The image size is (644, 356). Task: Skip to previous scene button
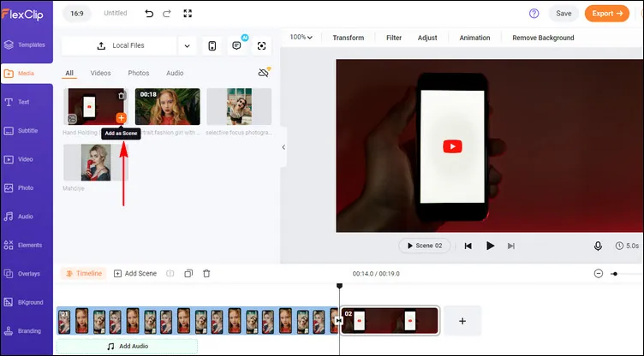pyautogui.click(x=468, y=246)
